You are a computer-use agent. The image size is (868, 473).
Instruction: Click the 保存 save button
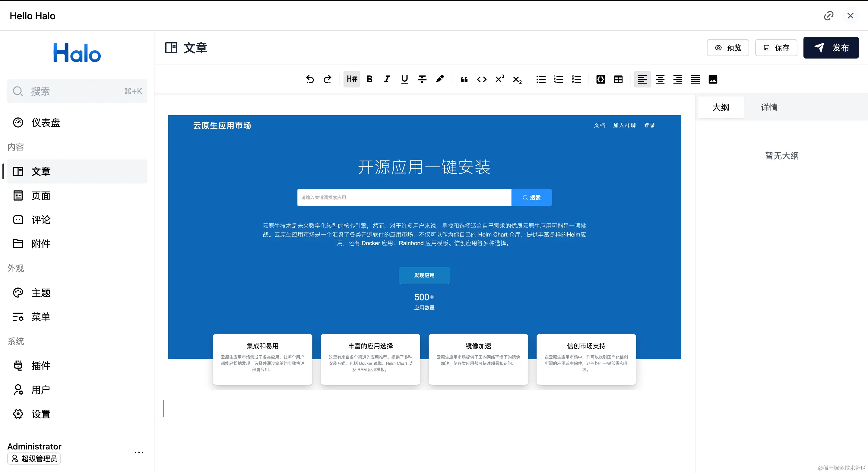click(x=776, y=48)
